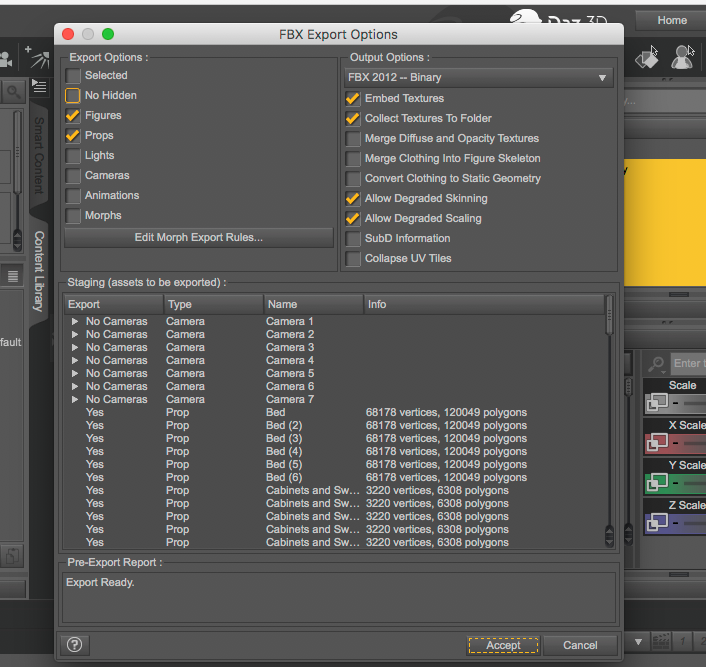Click the X Scale slider track

coord(692,442)
